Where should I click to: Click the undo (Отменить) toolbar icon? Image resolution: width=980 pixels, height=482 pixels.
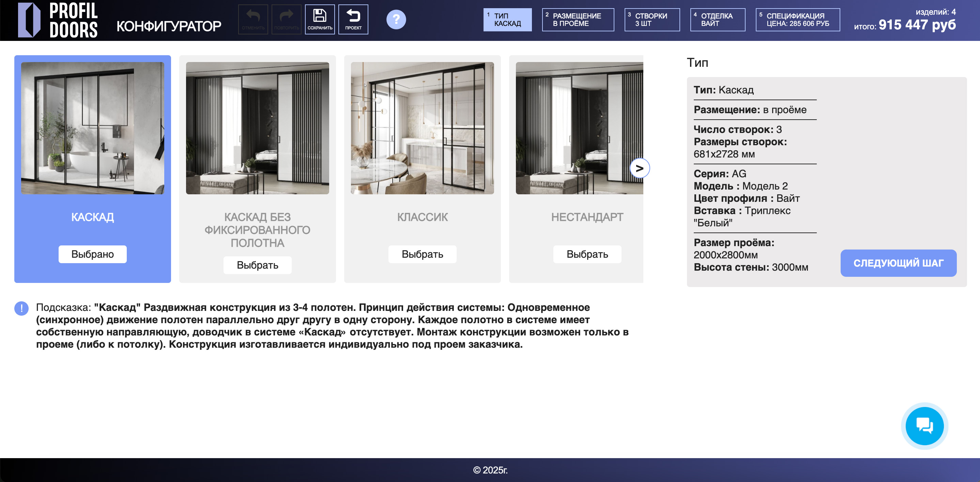(x=253, y=19)
